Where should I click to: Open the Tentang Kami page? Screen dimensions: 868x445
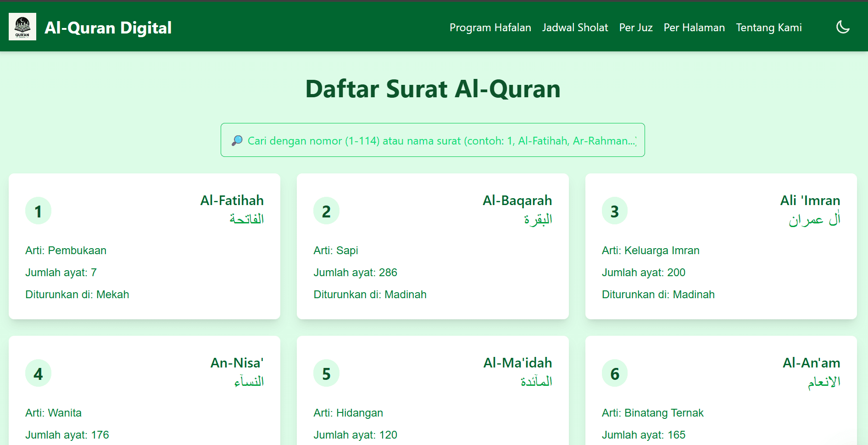pyautogui.click(x=769, y=28)
